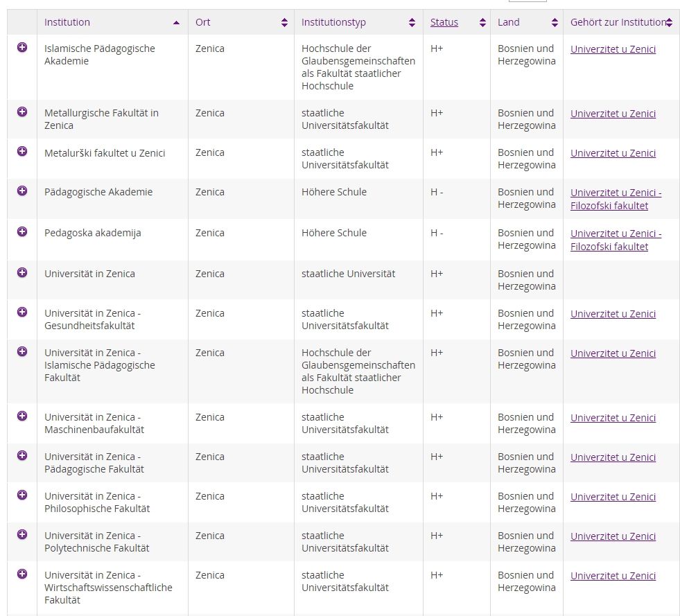The height and width of the screenshot is (616, 680).
Task: Click plus icon beside Wirtschaftswissenschaftliche Fakultät
Action: 22,574
